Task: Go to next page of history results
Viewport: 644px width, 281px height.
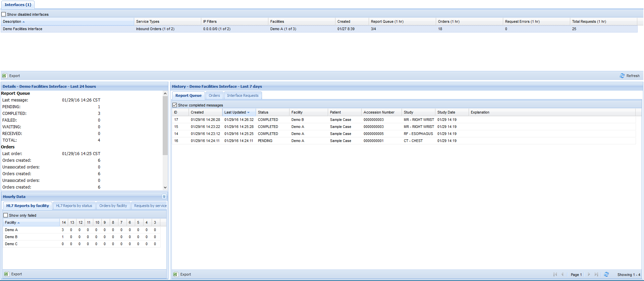Action: click(589, 274)
